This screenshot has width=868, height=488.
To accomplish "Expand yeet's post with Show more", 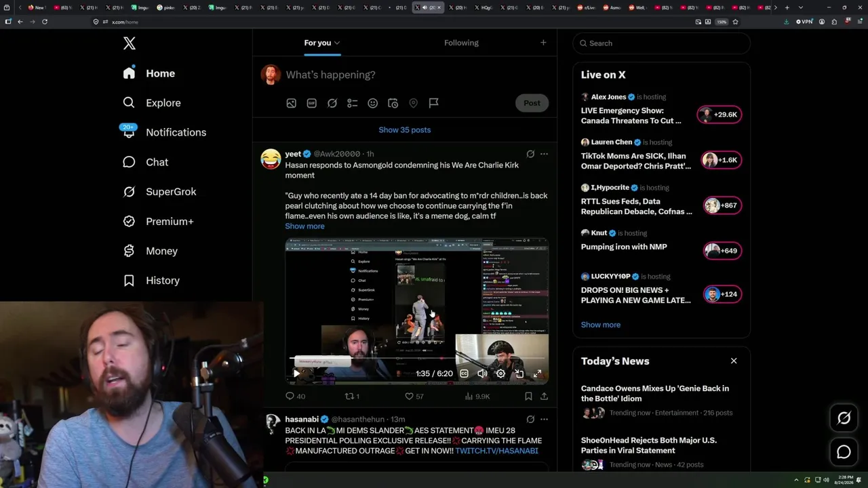I will [x=304, y=226].
